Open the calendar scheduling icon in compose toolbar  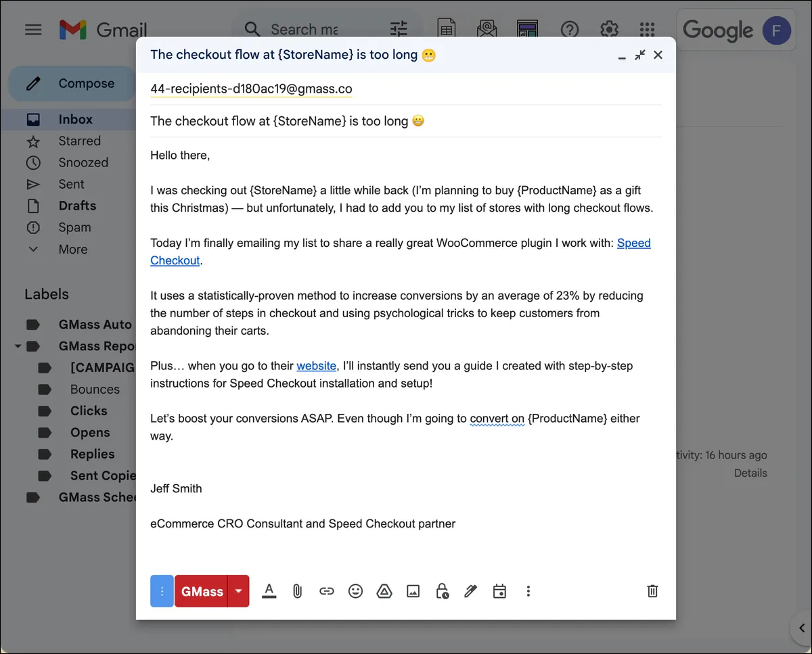point(499,591)
